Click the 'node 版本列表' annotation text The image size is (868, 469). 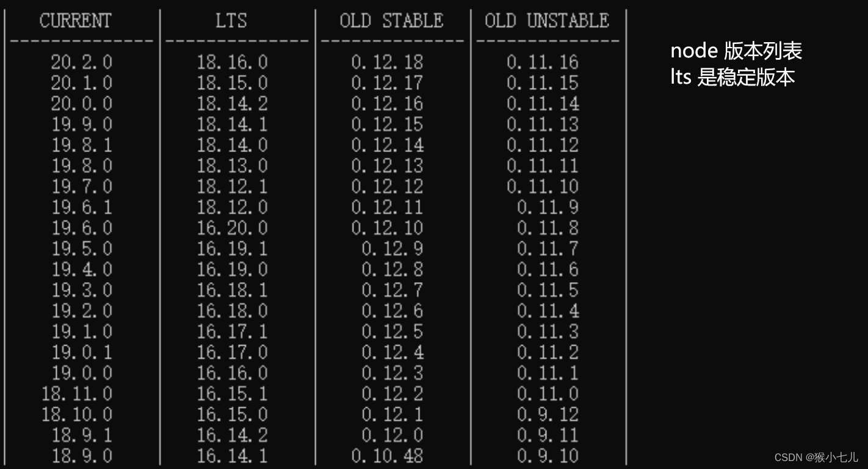(736, 51)
